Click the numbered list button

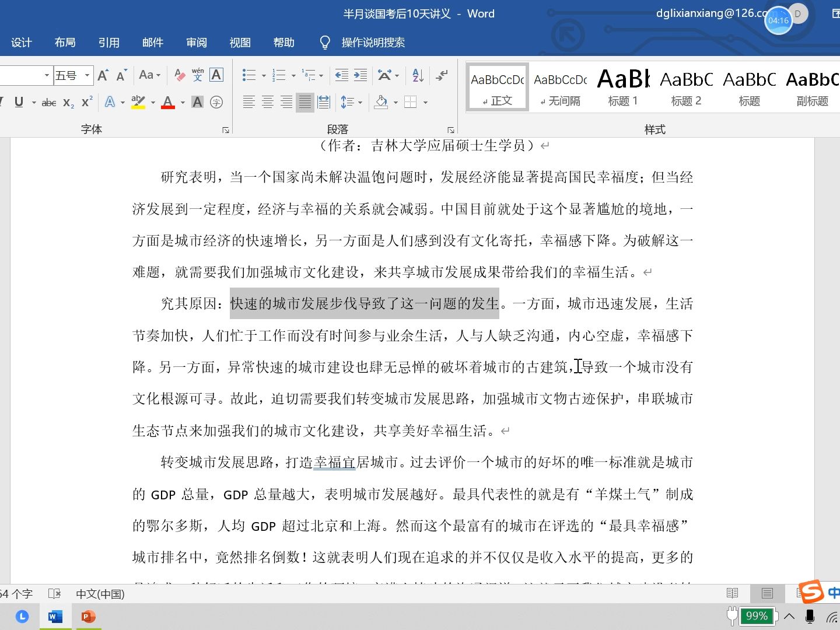point(279,75)
